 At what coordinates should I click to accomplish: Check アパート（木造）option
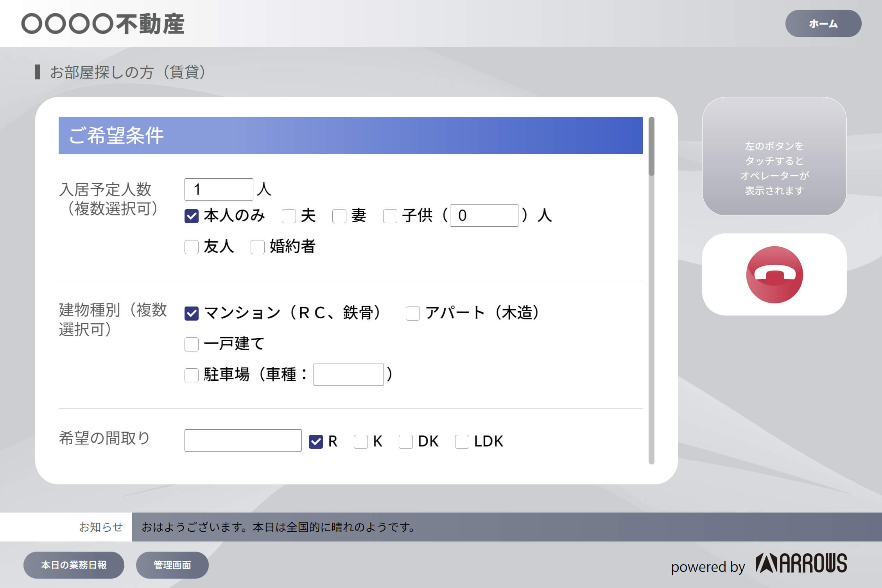click(412, 313)
